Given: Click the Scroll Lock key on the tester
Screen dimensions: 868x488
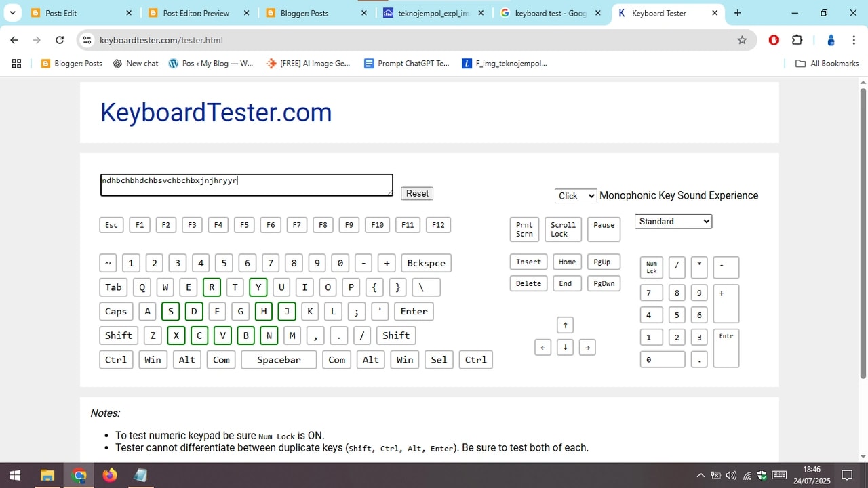Looking at the screenshot, I should [563, 229].
